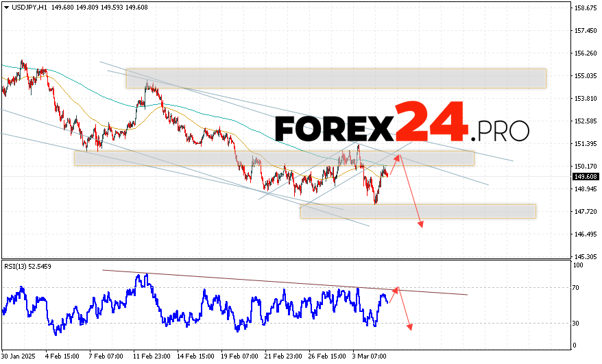
Task: Click the triangle arrow beside USDJPY,H1
Action: pyautogui.click(x=5, y=8)
